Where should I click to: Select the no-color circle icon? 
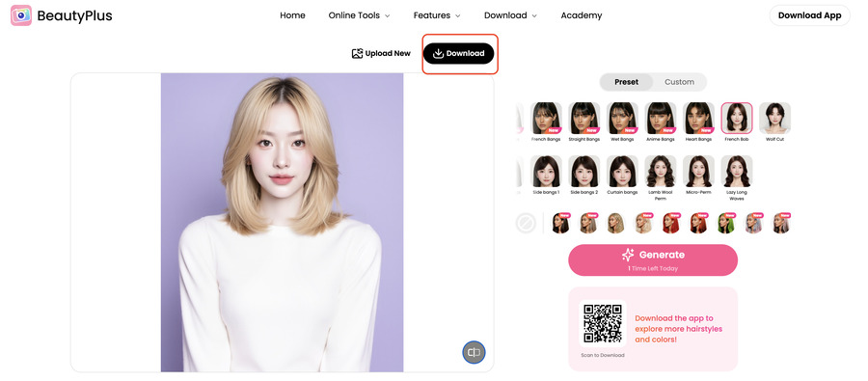[x=526, y=223]
